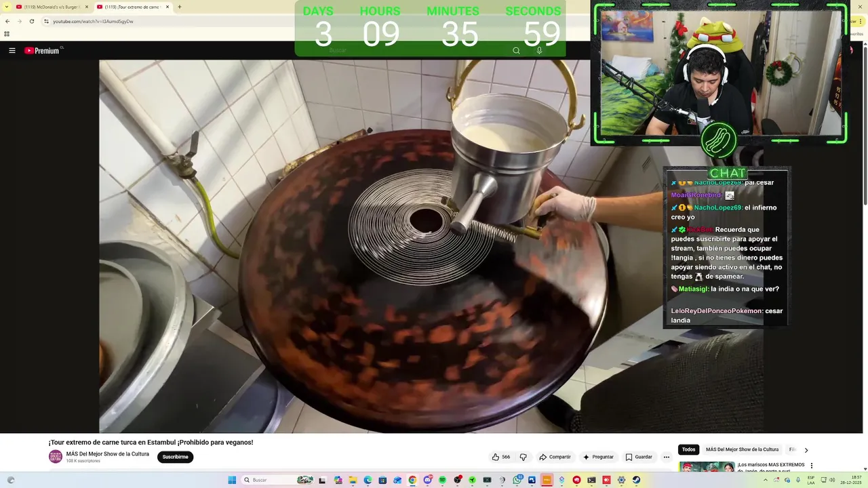Reload the page with refresh icon
The width and height of the screenshot is (868, 488).
[31, 21]
